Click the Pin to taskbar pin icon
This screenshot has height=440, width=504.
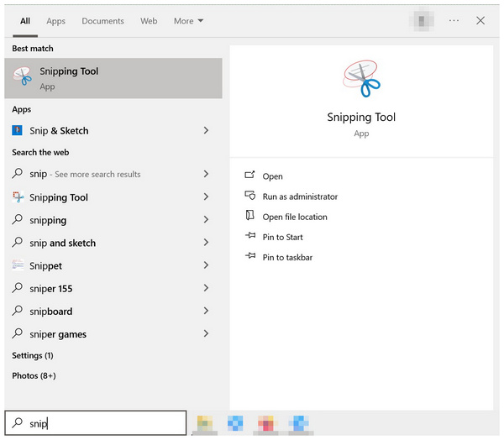[249, 257]
